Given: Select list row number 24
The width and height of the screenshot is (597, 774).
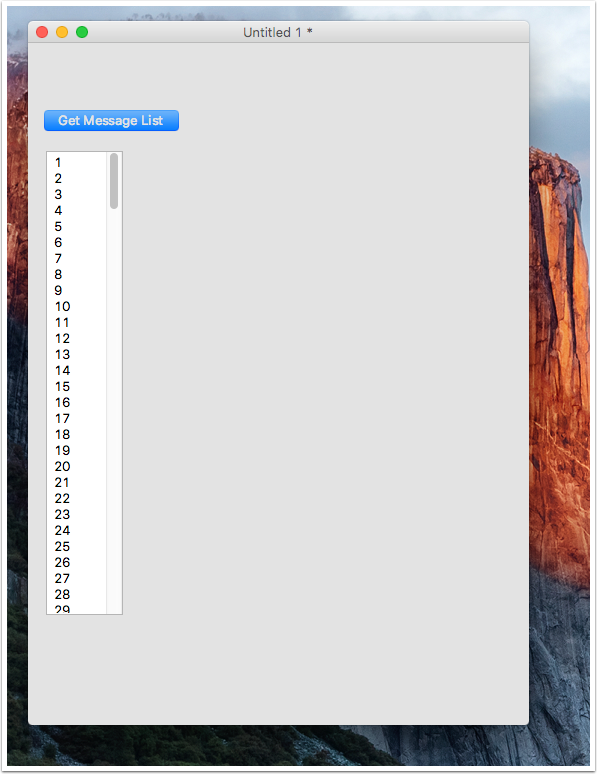Looking at the screenshot, I should click(x=77, y=531).
